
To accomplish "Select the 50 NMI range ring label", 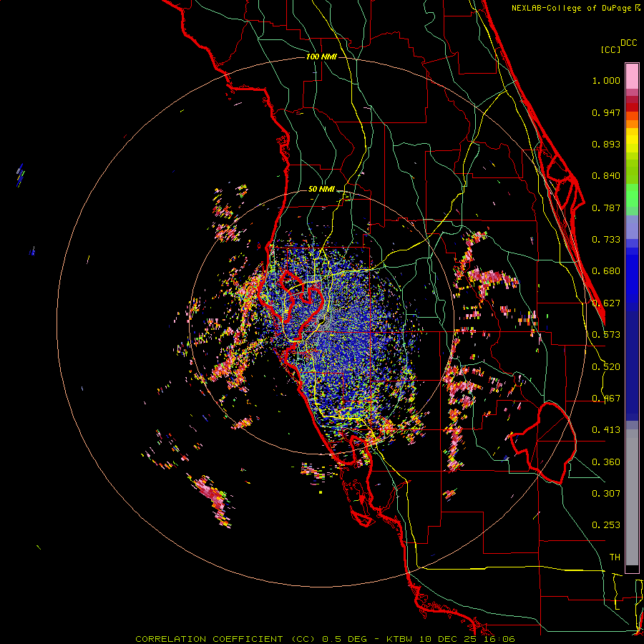I will (x=321, y=190).
